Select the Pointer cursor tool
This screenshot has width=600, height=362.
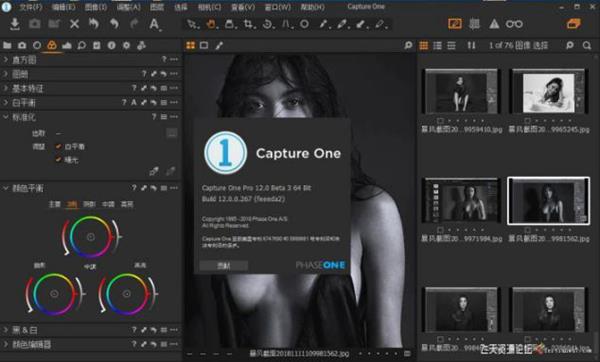pyautogui.click(x=192, y=24)
